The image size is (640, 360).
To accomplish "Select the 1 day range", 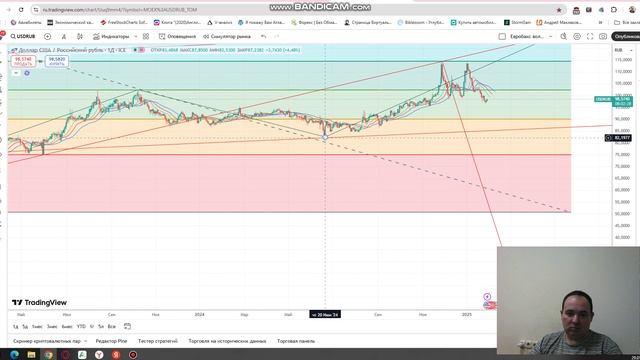I will coord(16,327).
